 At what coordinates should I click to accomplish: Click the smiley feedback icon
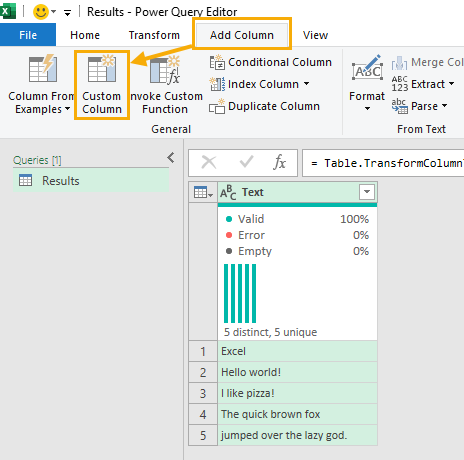pyautogui.click(x=41, y=12)
